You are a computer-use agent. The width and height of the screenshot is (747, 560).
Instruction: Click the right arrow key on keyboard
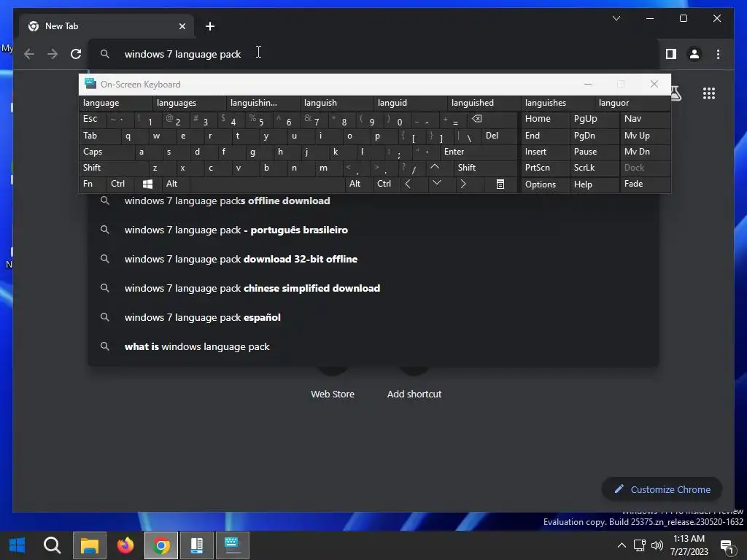coord(463,183)
